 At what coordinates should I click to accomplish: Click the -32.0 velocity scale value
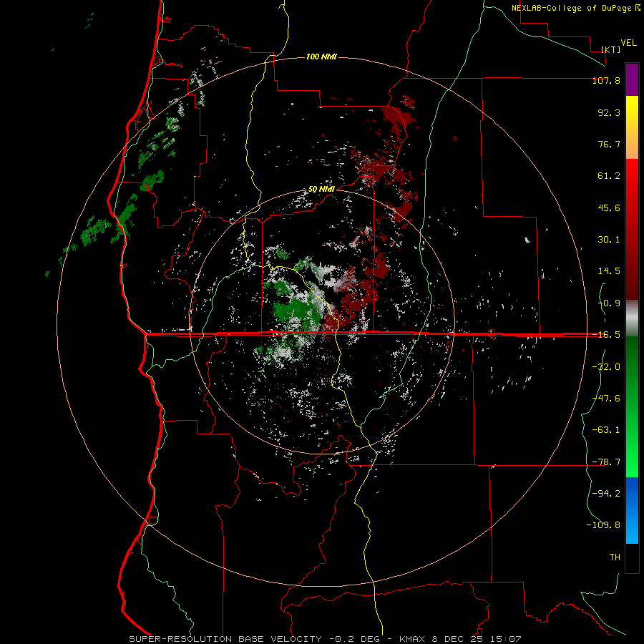pos(606,367)
